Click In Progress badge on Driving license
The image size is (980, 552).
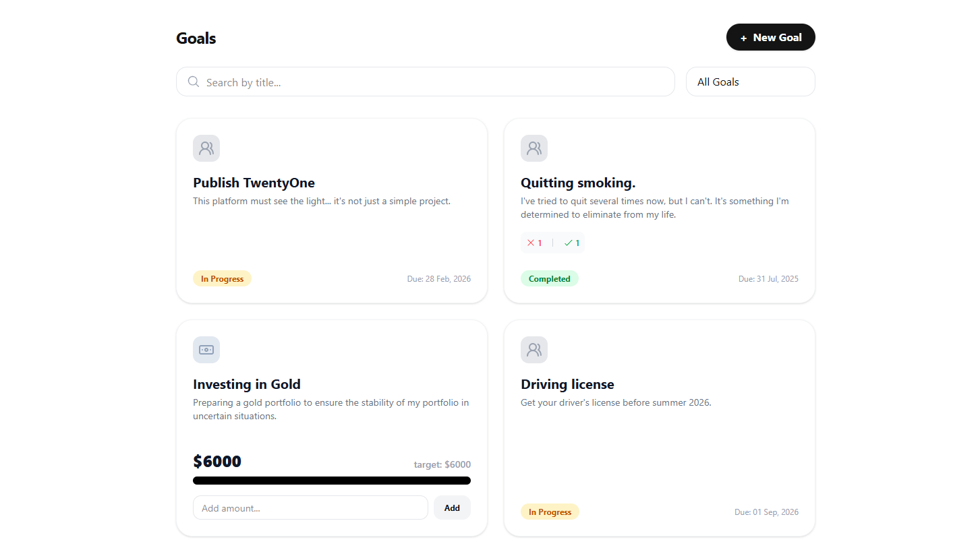coord(550,512)
